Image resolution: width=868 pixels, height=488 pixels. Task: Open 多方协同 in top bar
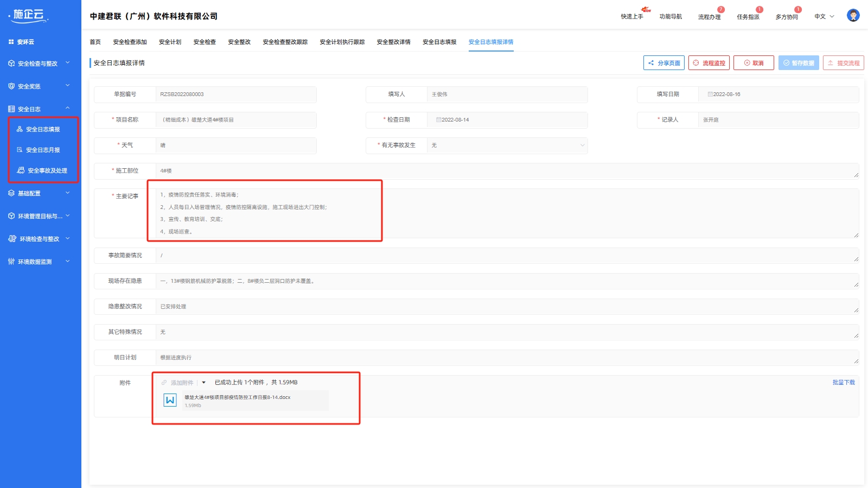[x=786, y=17]
